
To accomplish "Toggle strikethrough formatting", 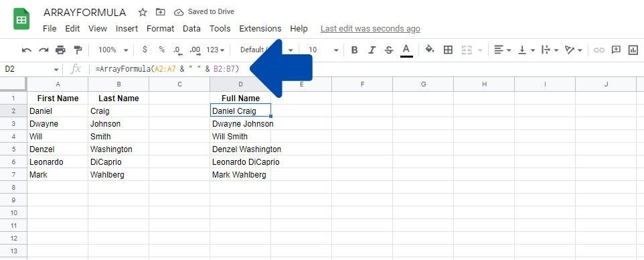I will [x=389, y=50].
